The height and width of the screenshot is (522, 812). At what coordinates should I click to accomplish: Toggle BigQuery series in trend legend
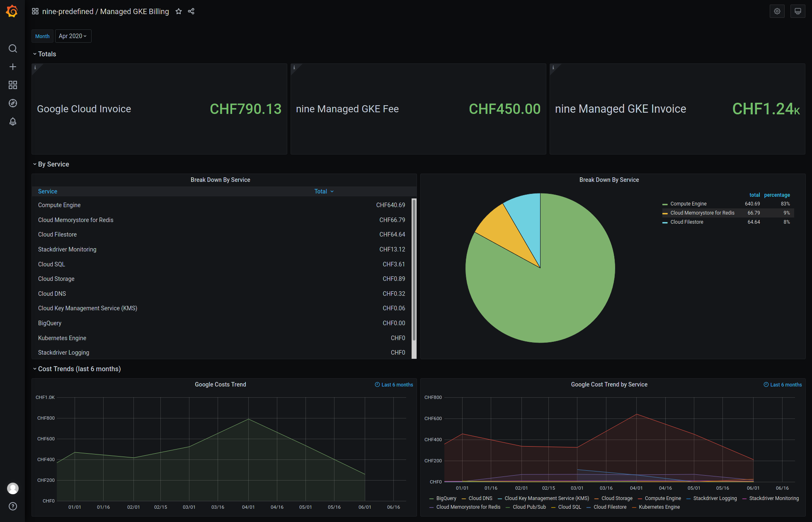[446, 498]
